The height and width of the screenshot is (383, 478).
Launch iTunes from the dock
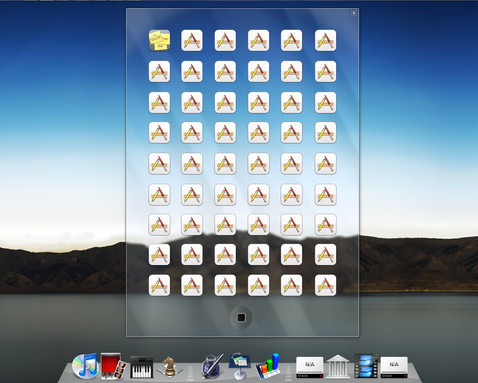tap(85, 366)
